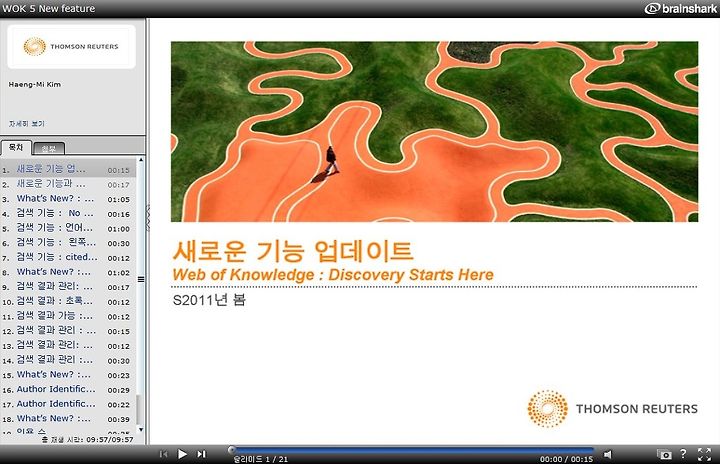720x464 pixels.
Task: Open slide 5 검색 기능 : 언어...
Action: coord(68,228)
